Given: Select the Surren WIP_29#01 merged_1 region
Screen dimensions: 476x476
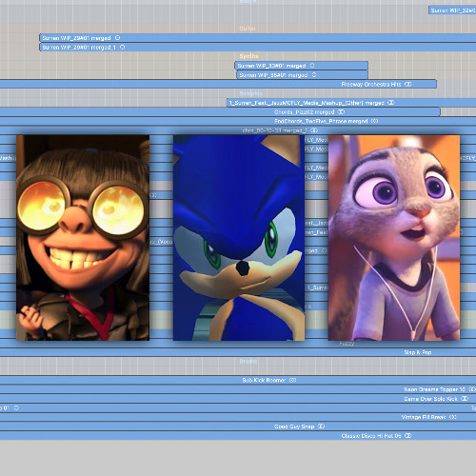Looking at the screenshot, I should [258, 48].
